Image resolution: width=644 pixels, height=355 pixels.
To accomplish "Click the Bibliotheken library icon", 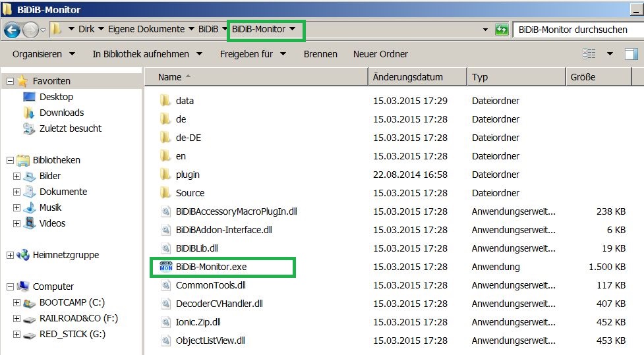I will pyautogui.click(x=23, y=160).
